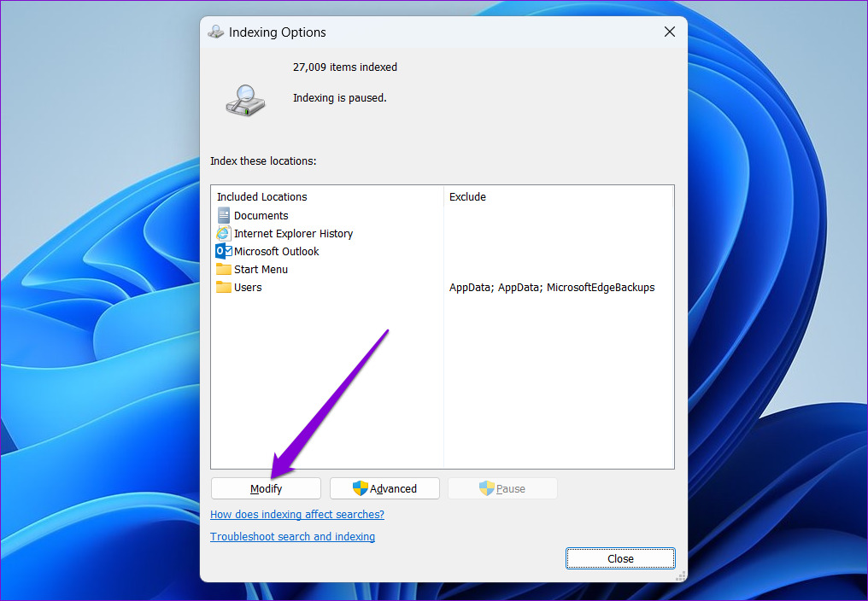Screen dimensions: 868x601
Task: Click the Included Locations column header
Action: coord(261,197)
